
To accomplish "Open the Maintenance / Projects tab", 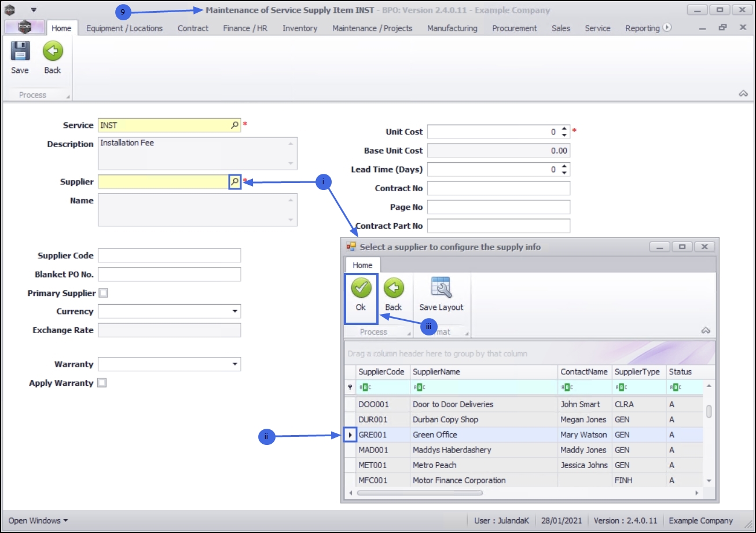I will [x=372, y=28].
